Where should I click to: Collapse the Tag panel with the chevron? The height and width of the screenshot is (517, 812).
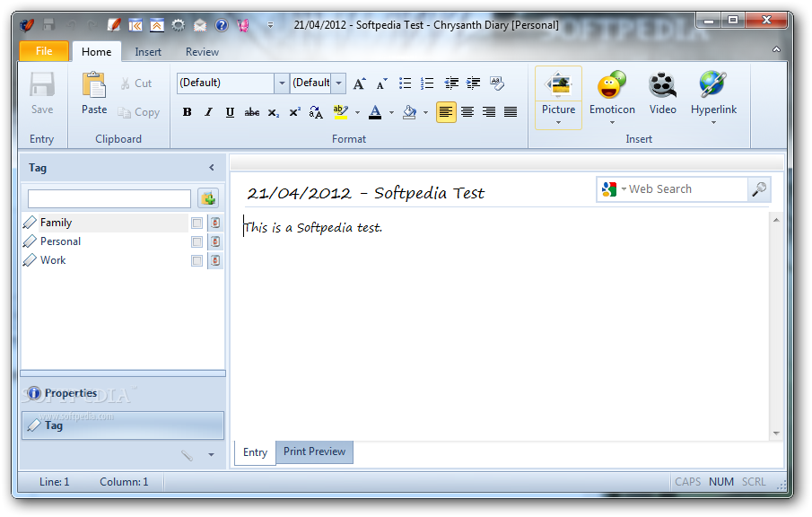211,167
